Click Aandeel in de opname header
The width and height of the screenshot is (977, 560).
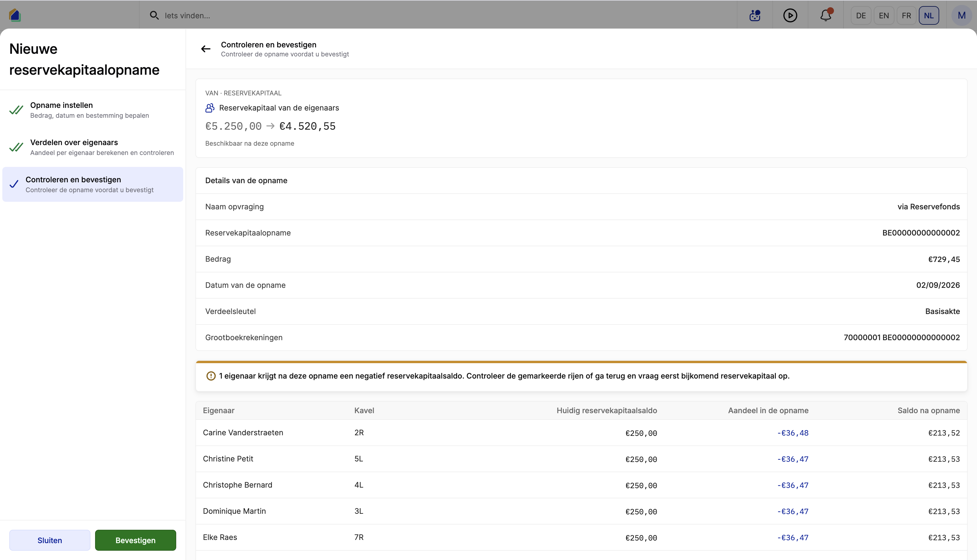coord(768,410)
